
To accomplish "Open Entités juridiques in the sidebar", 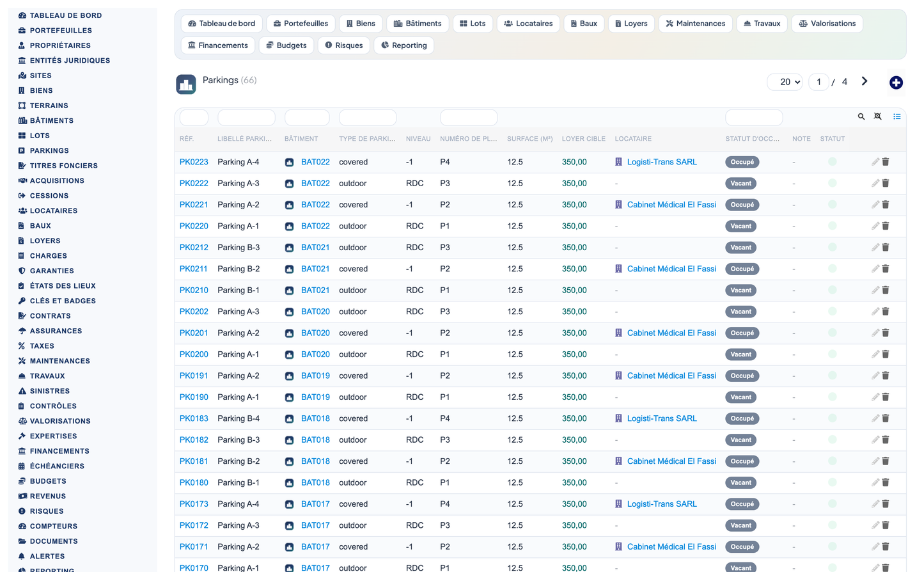I will pos(70,61).
